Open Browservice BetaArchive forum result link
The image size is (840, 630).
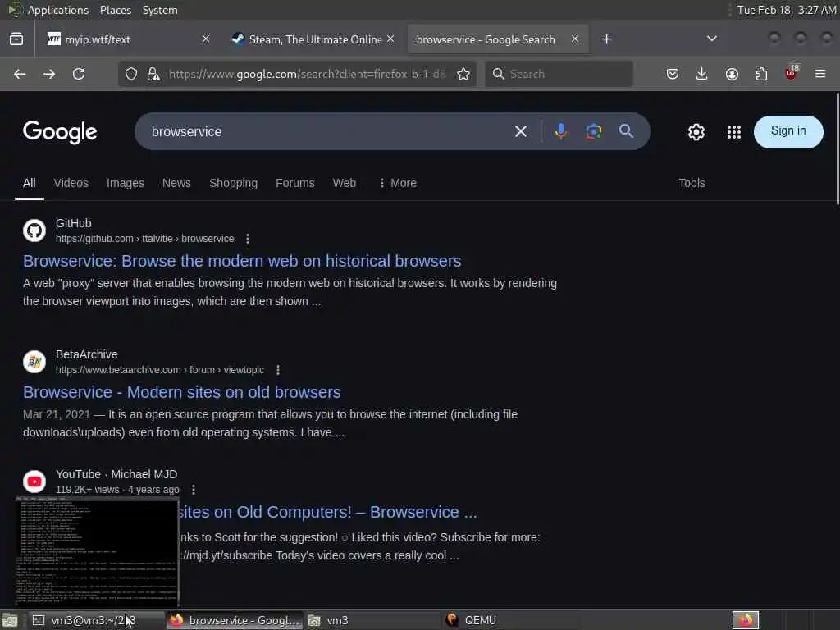coord(181,392)
